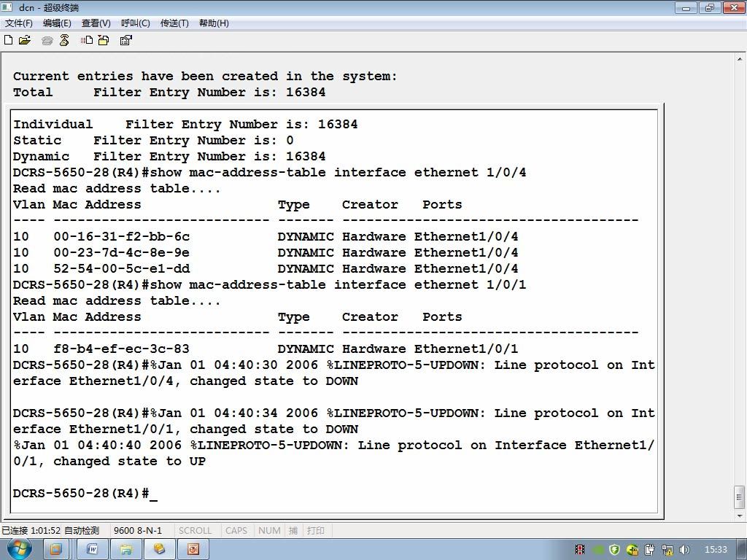Click the HyperTerminal taskbar button

click(x=159, y=550)
